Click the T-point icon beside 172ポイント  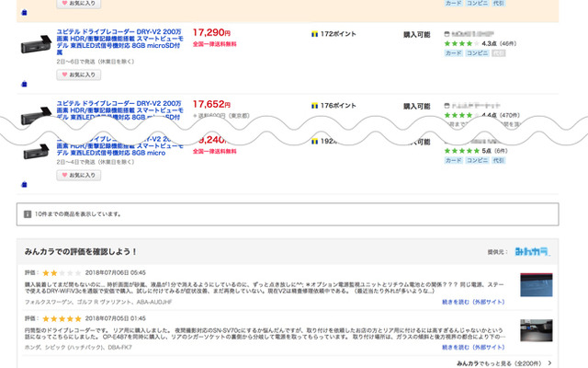click(x=314, y=34)
